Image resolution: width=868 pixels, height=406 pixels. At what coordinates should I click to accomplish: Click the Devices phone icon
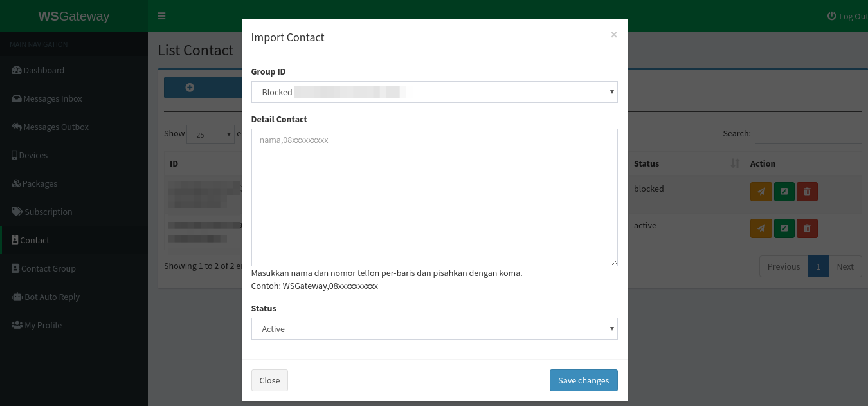pos(14,155)
